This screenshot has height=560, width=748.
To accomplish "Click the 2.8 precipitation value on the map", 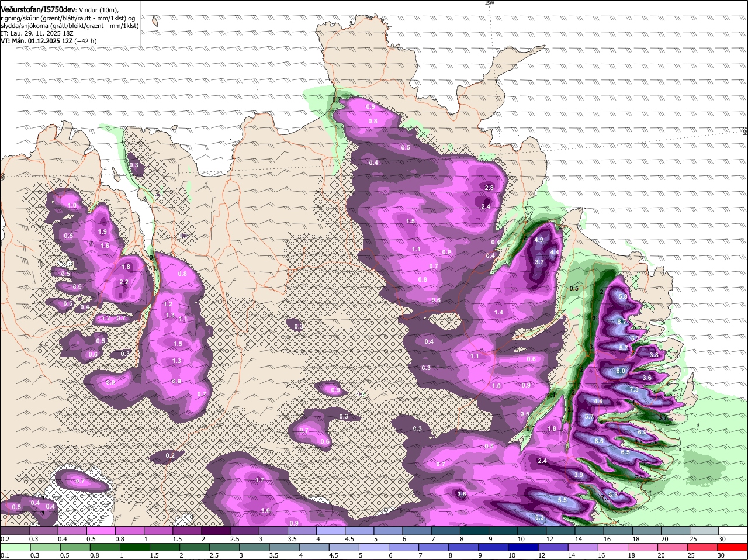I will pos(489,187).
